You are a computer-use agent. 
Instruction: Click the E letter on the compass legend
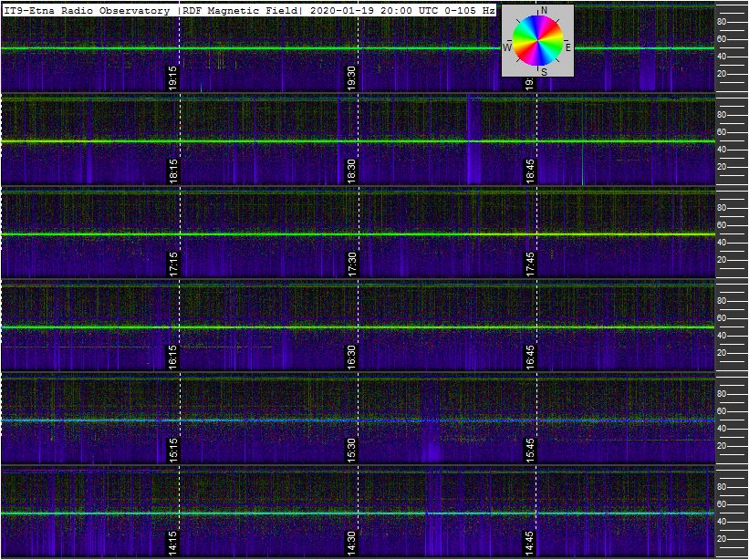click(568, 47)
